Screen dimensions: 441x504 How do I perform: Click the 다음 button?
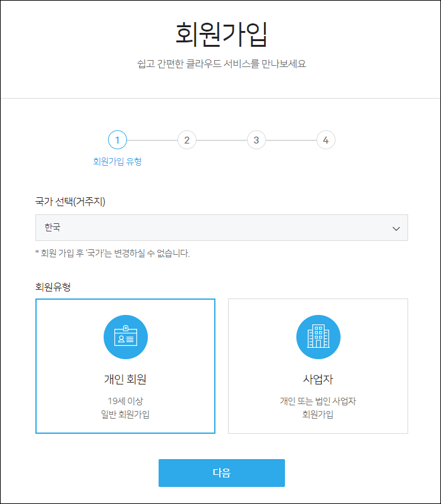pos(222,473)
